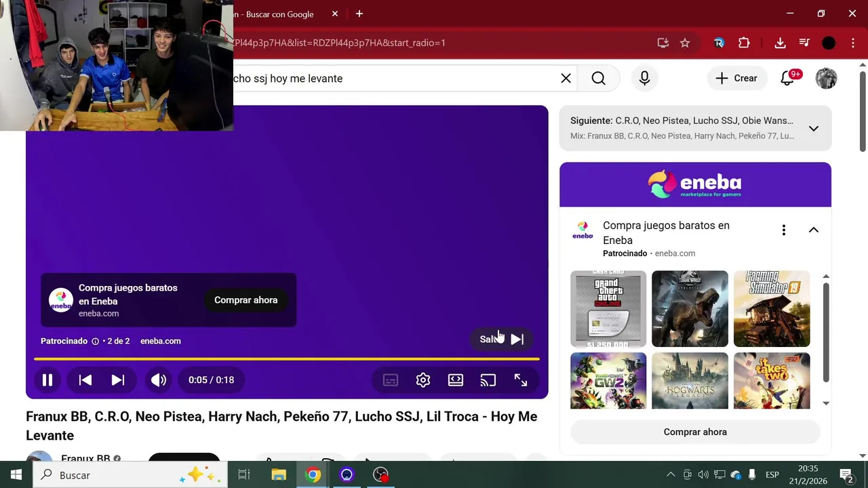Click install app icon in address bar
This screenshot has width=868, height=488.
coord(663,43)
